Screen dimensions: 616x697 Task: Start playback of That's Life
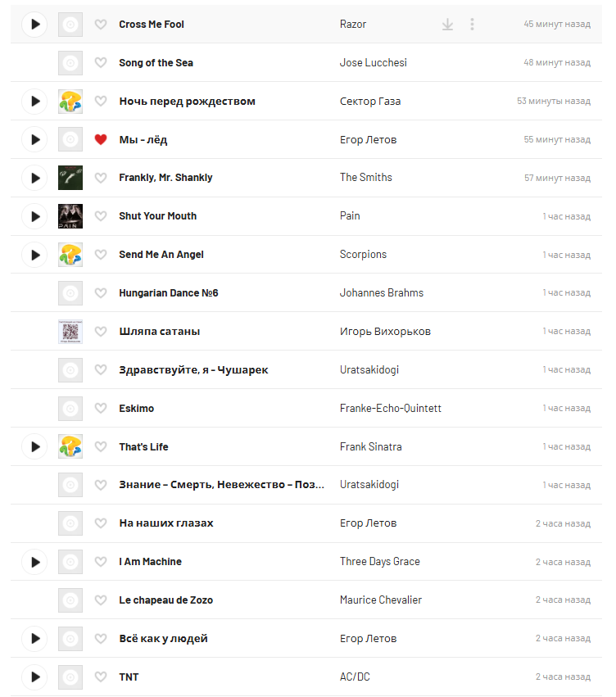34,447
